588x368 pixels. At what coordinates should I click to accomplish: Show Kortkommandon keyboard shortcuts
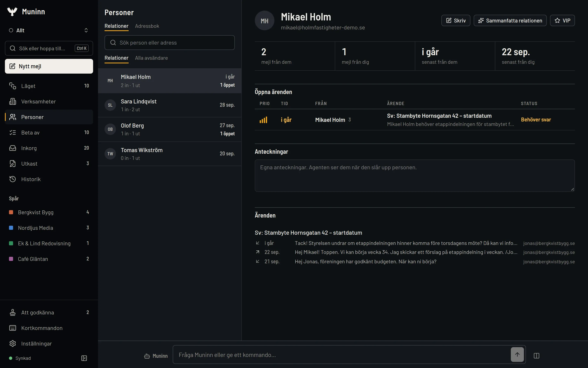click(x=49, y=328)
